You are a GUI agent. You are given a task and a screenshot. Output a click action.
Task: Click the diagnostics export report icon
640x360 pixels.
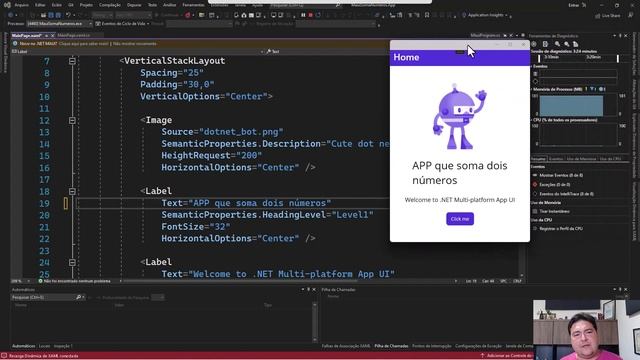coord(545,44)
